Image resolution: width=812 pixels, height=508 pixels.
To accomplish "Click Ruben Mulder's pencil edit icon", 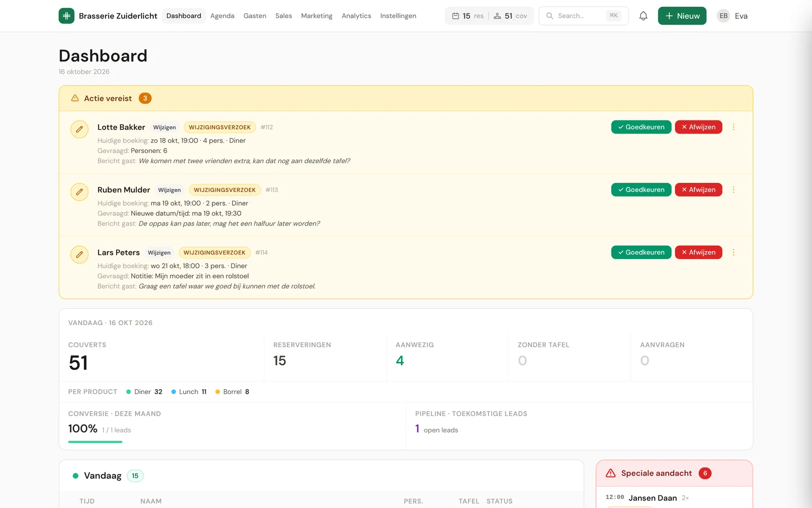I will 79,192.
